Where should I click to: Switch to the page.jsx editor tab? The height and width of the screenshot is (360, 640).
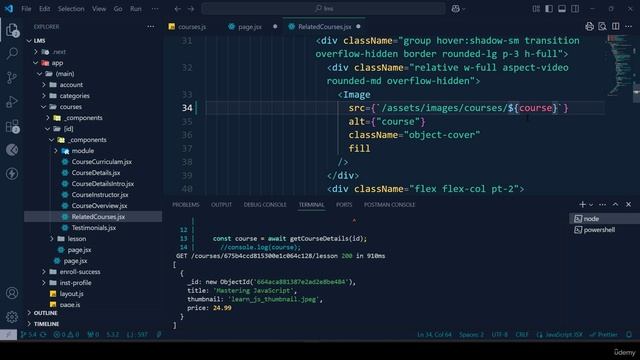[x=250, y=27]
